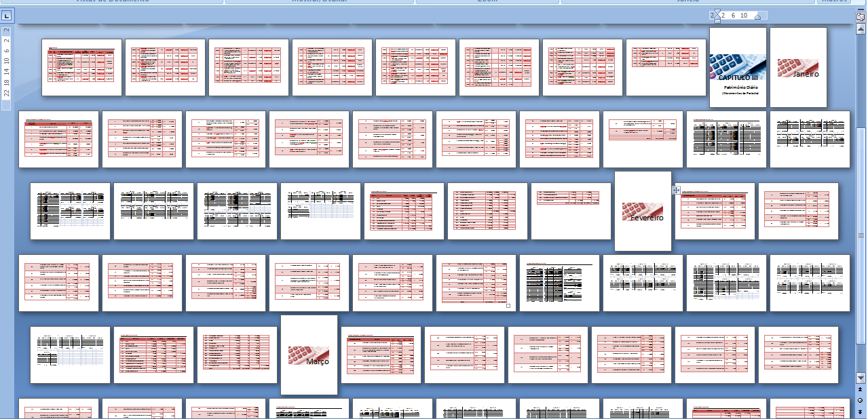Click the Patrimônio Diário subtitle text
Screen dimensions: 868x419
click(x=740, y=87)
